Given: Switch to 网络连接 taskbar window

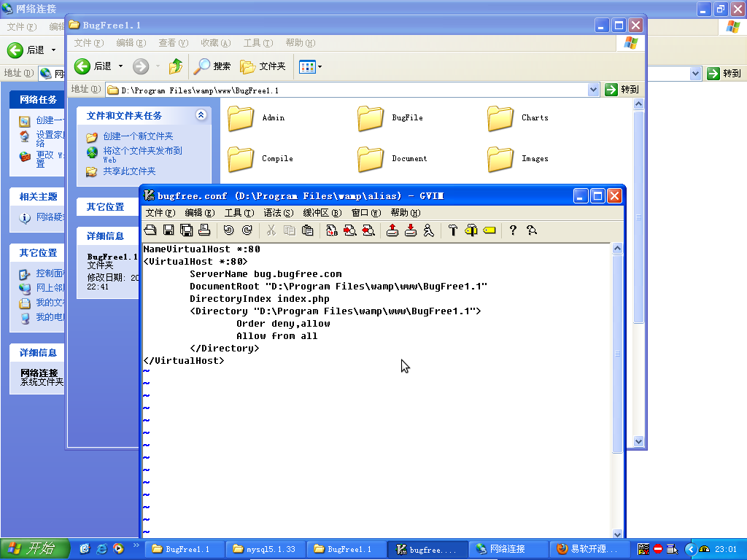Looking at the screenshot, I should pos(508,550).
